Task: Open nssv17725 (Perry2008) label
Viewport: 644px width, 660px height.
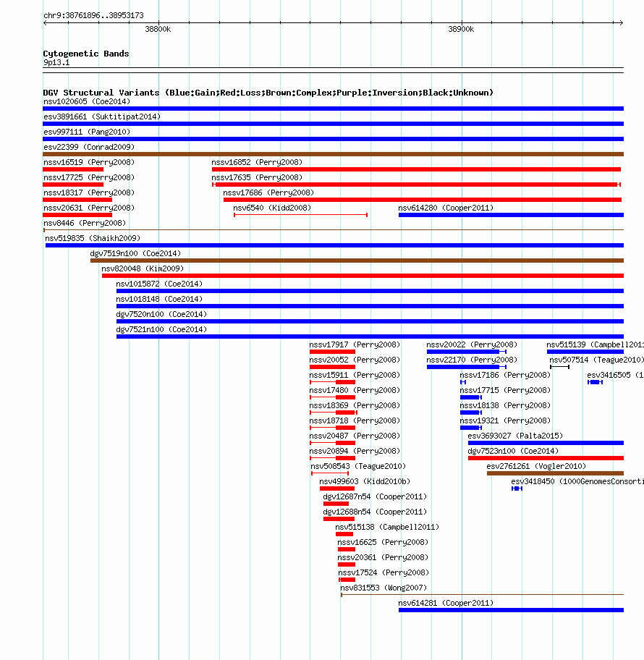Action: point(89,177)
